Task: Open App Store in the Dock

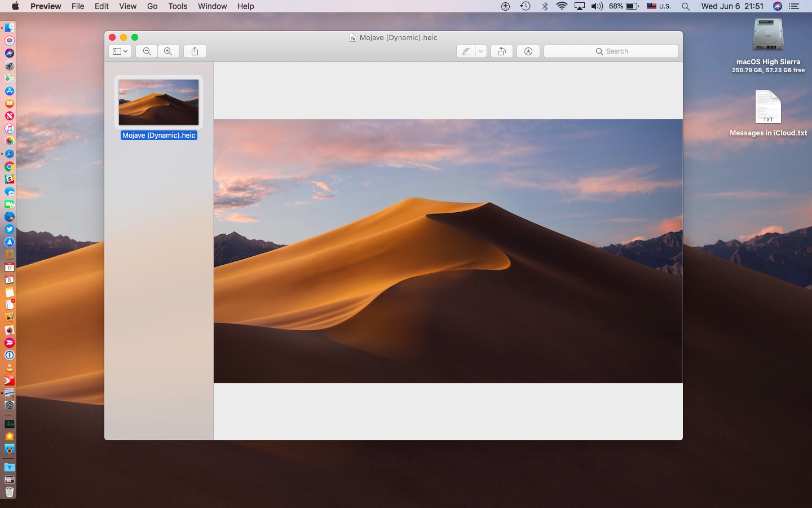Action: coord(10,91)
